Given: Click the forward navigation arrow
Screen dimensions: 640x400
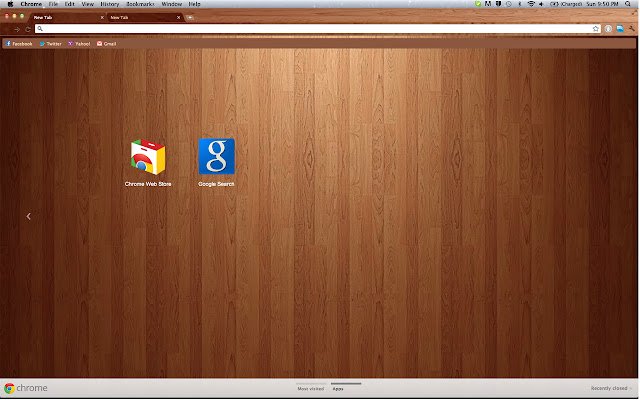Looking at the screenshot, I should (17, 29).
